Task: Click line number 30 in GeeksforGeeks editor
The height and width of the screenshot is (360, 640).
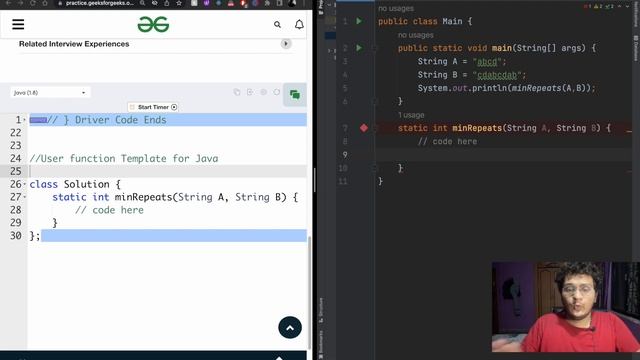Action: click(16, 236)
